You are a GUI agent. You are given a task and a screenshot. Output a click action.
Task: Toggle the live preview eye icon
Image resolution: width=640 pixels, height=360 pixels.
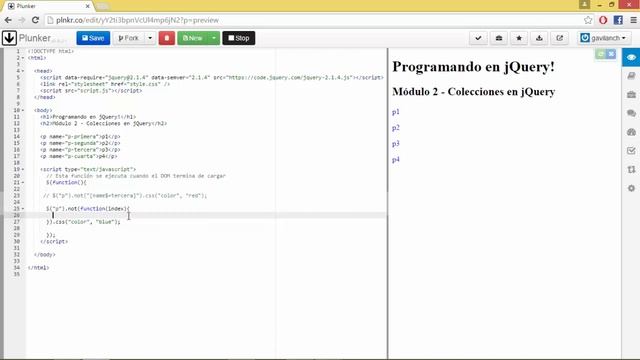point(631,57)
